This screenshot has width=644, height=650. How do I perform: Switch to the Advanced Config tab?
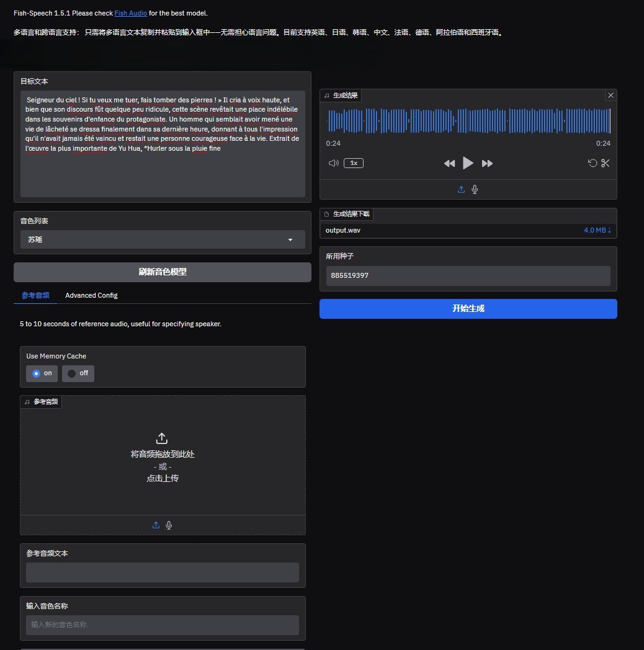point(91,295)
